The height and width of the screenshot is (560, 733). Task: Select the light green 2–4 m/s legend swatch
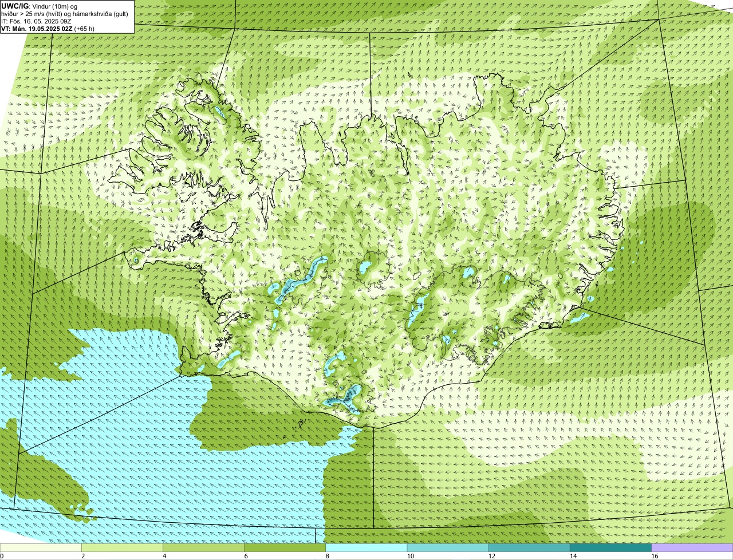click(123, 547)
